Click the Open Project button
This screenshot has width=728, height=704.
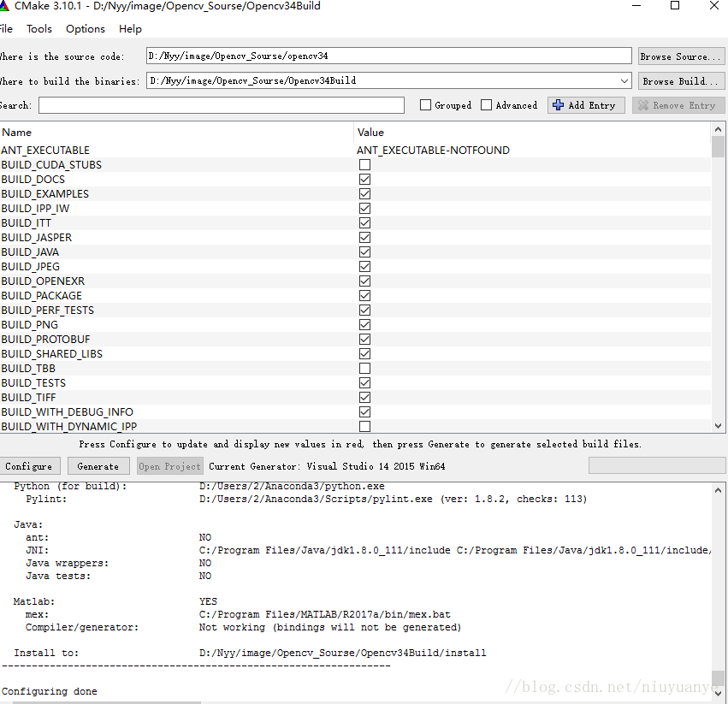pyautogui.click(x=169, y=466)
